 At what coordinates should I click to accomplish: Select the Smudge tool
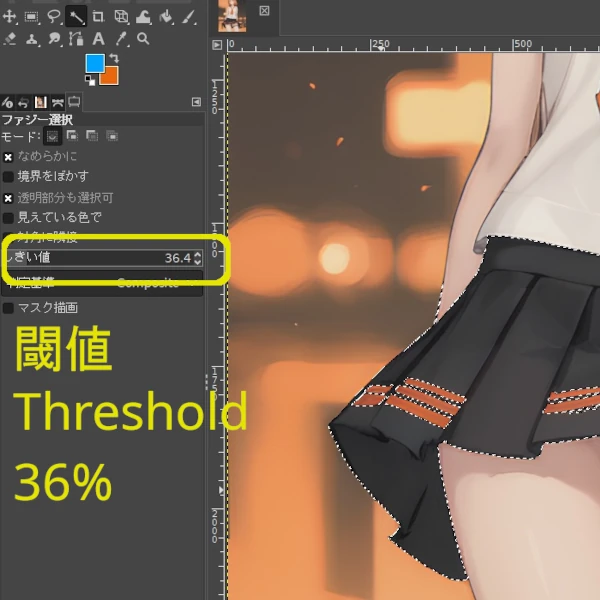pos(54,39)
